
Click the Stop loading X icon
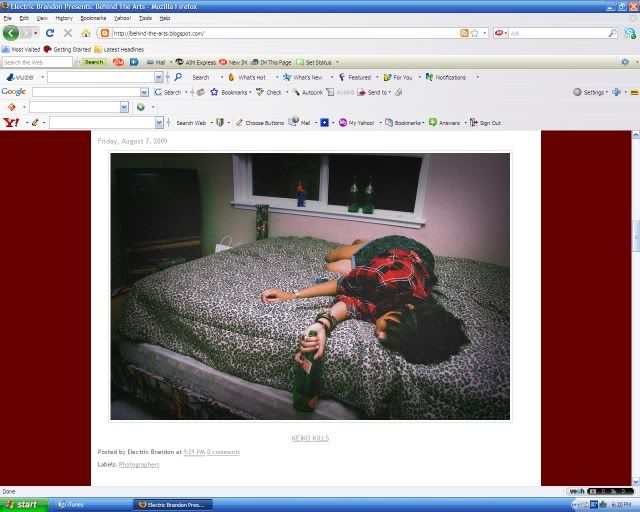point(68,33)
